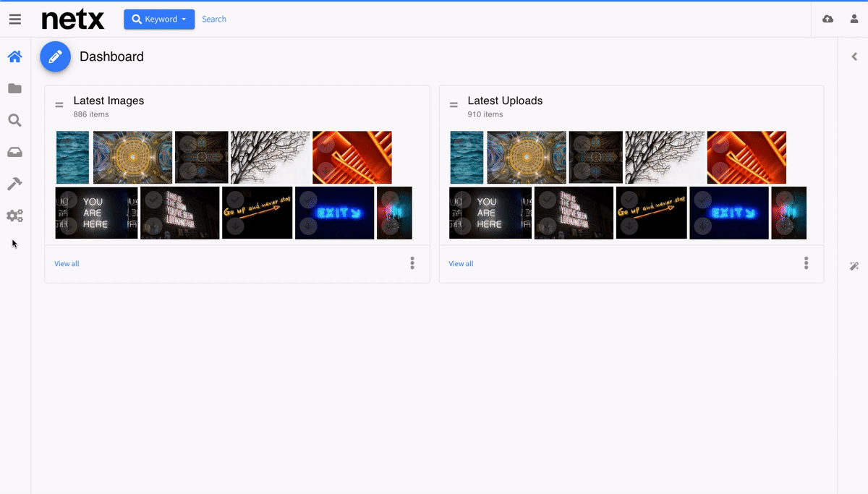Screen dimensions: 868x494
Task: Open the Tools hammer icon
Action: (x=14, y=184)
